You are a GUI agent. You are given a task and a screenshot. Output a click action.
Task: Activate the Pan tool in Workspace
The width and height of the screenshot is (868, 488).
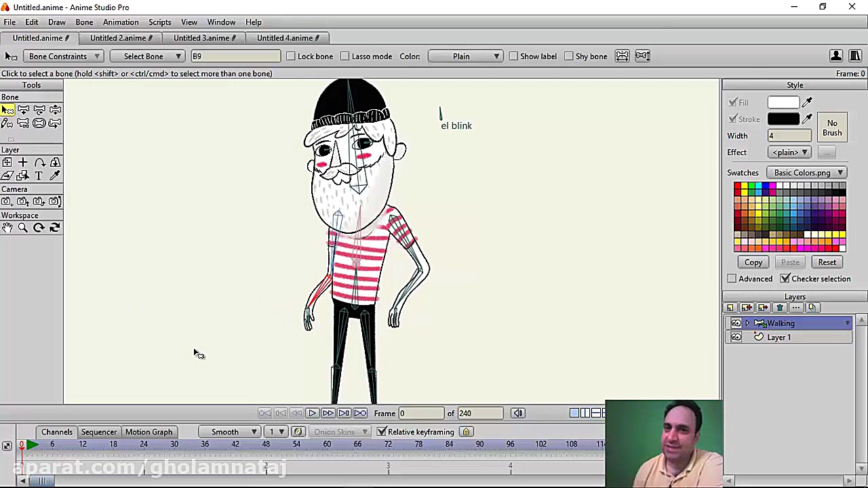(7, 227)
